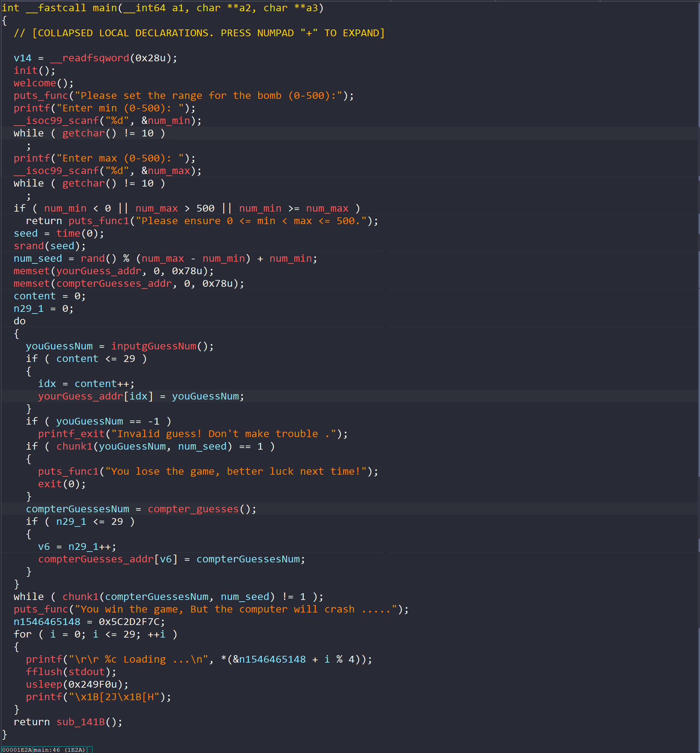Click the address 00001E2A status field

click(x=17, y=750)
